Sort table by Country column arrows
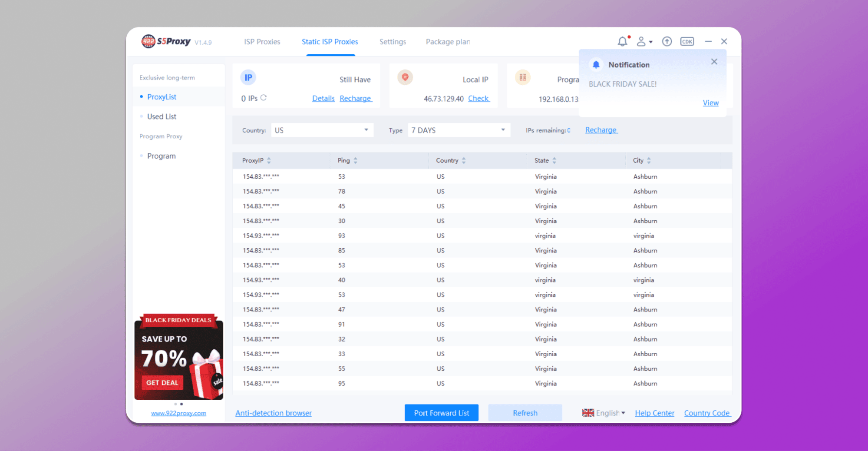The width and height of the screenshot is (868, 451). [464, 160]
